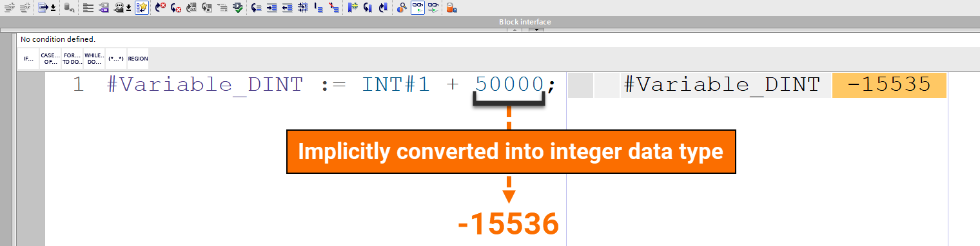The width and height of the screenshot is (980, 246).
Task: Click the outdent text toolbar icon
Action: (287, 8)
